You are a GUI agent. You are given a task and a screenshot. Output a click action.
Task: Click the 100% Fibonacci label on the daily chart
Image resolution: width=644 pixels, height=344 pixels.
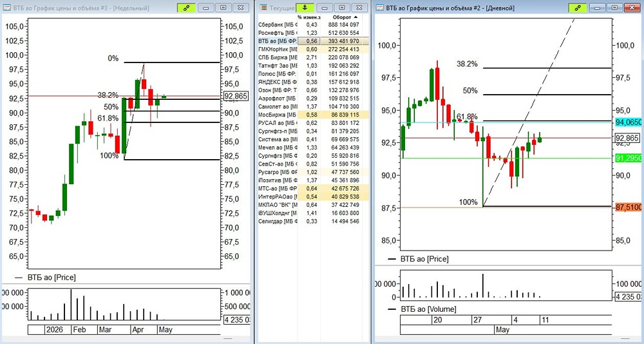(x=468, y=202)
